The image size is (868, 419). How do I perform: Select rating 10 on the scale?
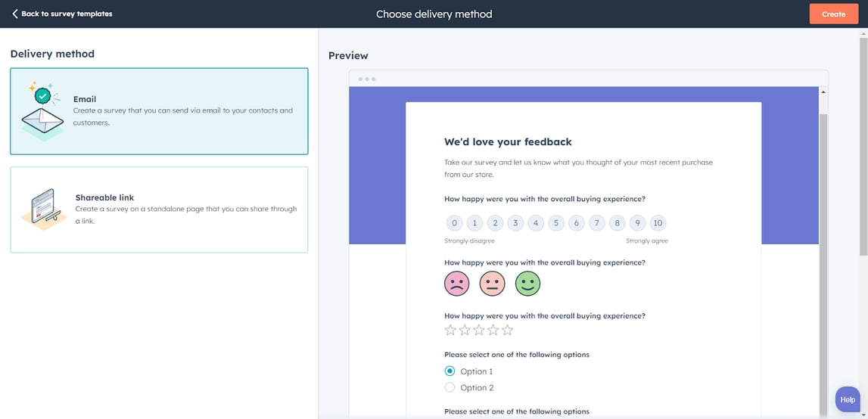click(658, 223)
